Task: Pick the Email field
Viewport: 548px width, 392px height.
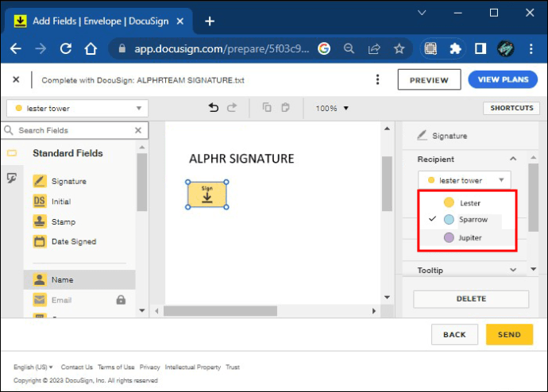Action: click(x=52, y=300)
